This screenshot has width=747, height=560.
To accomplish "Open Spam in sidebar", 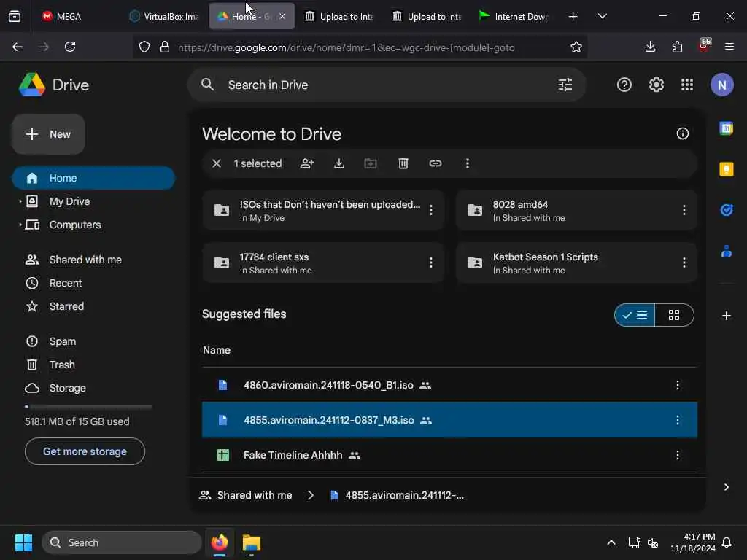I will coord(63,341).
